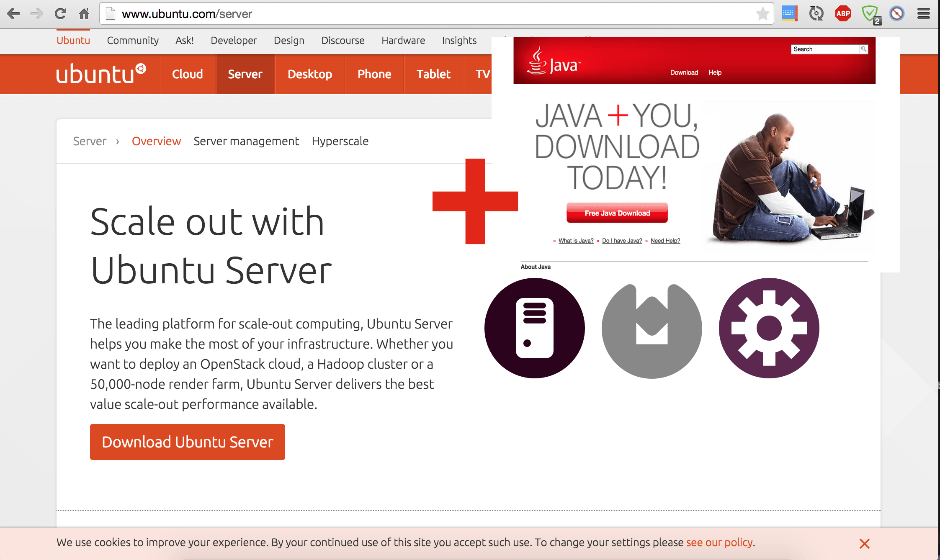
Task: Open the Chrome hamburger menu
Action: (x=923, y=13)
